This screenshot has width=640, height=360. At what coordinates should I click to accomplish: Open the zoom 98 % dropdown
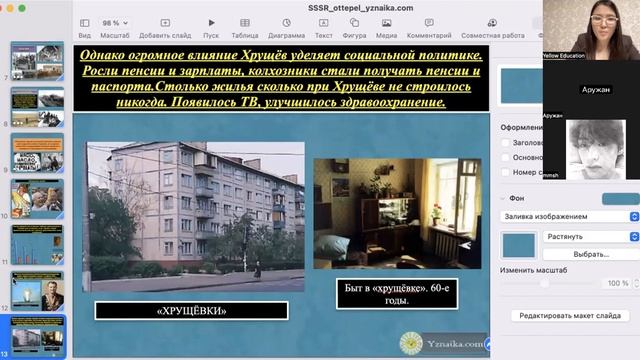point(115,23)
